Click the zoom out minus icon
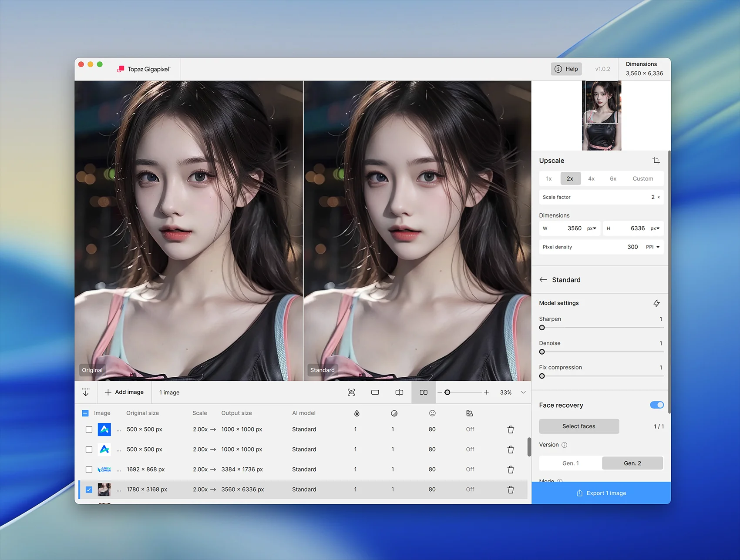Screen dimensions: 740x560 (440, 392)
